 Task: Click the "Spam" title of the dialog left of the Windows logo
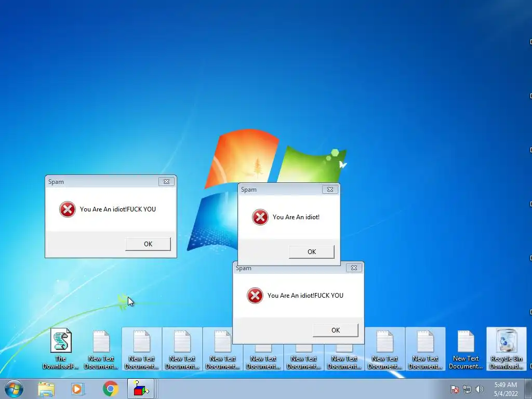(x=56, y=182)
